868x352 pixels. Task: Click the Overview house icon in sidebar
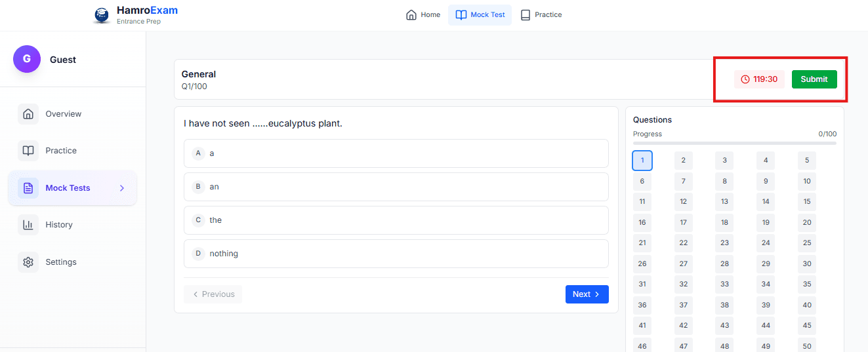tap(28, 114)
